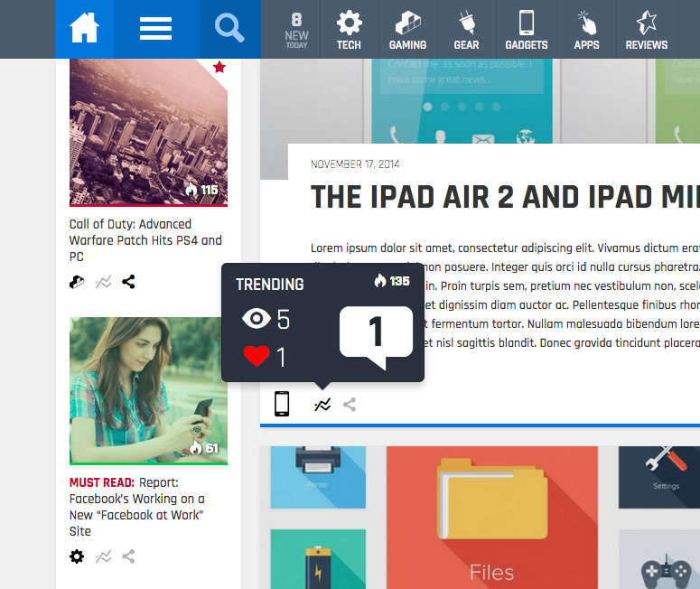This screenshot has height=589, width=700.
Task: Go to the Gadgets category
Action: (x=527, y=30)
